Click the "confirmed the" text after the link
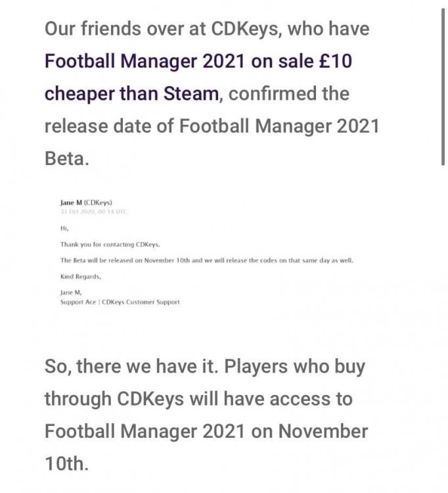Image resolution: width=448 pixels, height=493 pixels. click(x=289, y=94)
